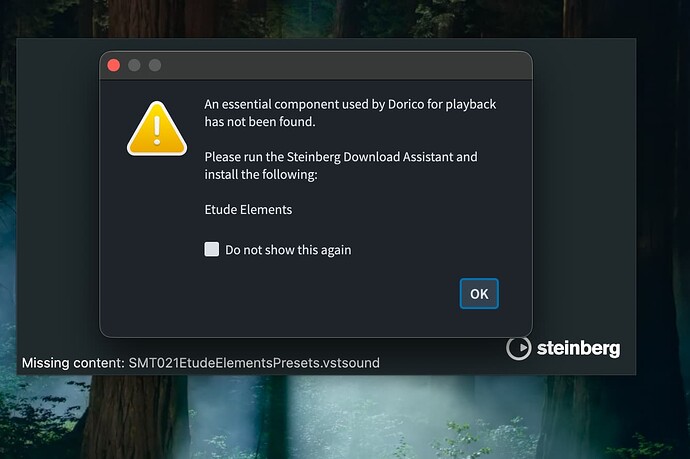
Task: Click the dialog's empty title bar
Action: [x=340, y=65]
